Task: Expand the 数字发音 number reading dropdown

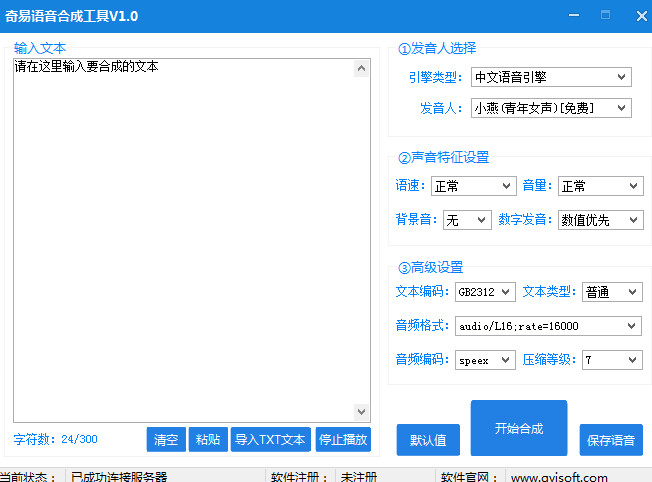Action: point(600,220)
